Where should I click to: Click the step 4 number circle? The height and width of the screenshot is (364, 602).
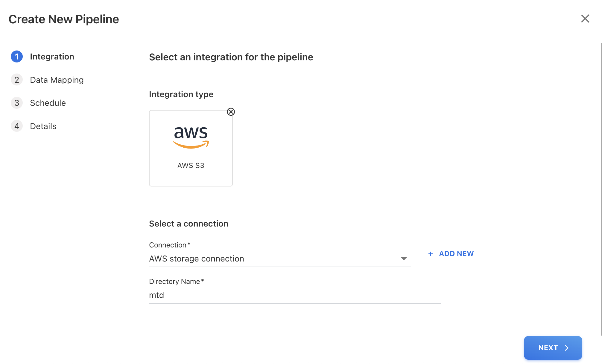pos(17,126)
